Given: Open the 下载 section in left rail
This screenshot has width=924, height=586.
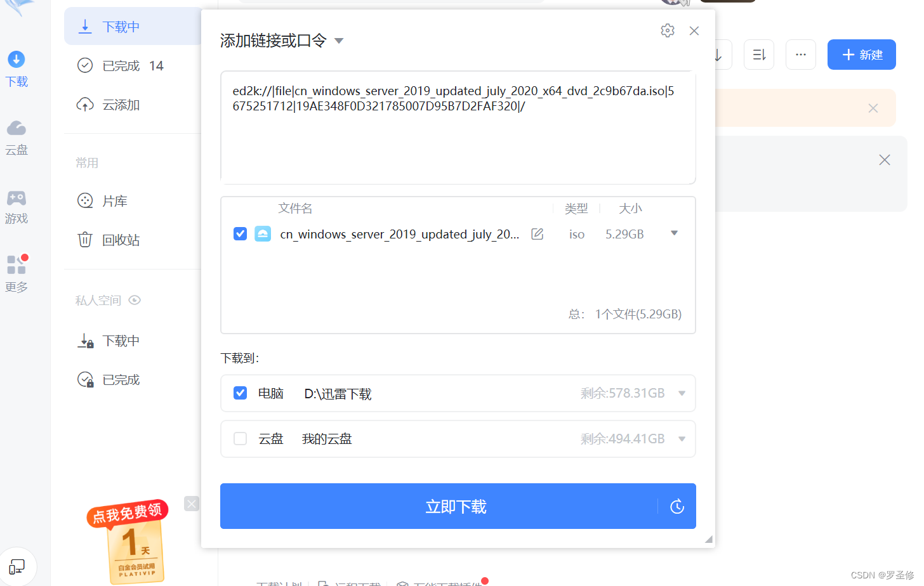Looking at the screenshot, I should (x=16, y=69).
